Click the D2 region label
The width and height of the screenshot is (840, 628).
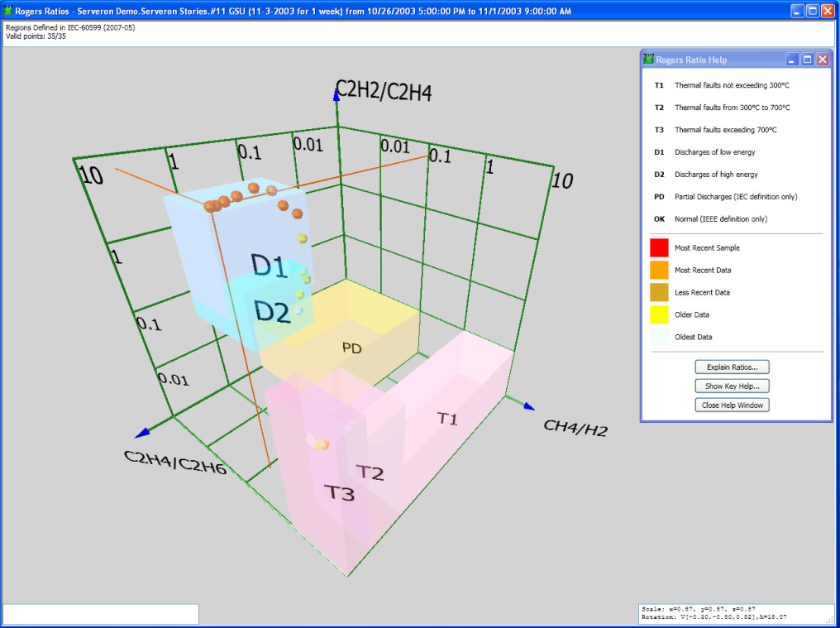[x=272, y=311]
